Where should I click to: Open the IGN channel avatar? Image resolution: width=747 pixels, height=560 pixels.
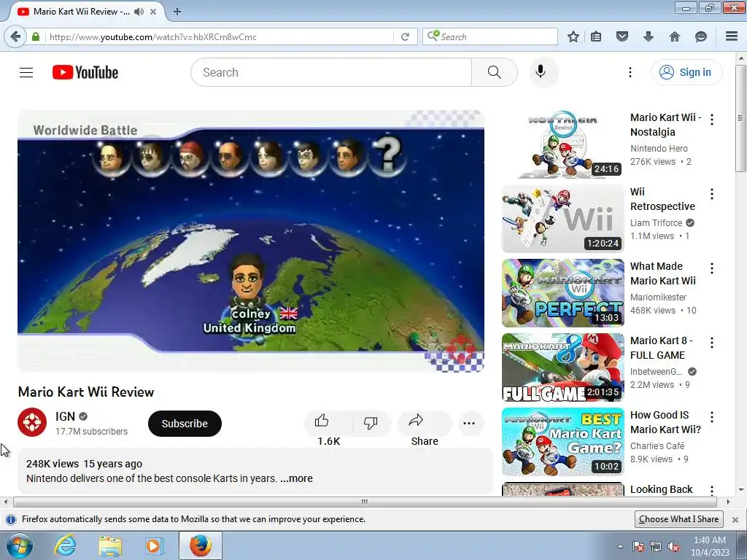coord(32,422)
